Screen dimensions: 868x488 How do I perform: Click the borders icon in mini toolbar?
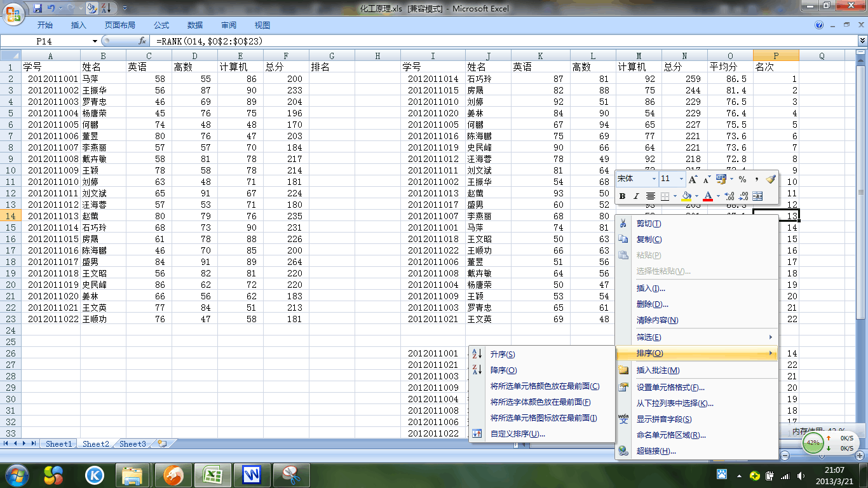point(665,196)
